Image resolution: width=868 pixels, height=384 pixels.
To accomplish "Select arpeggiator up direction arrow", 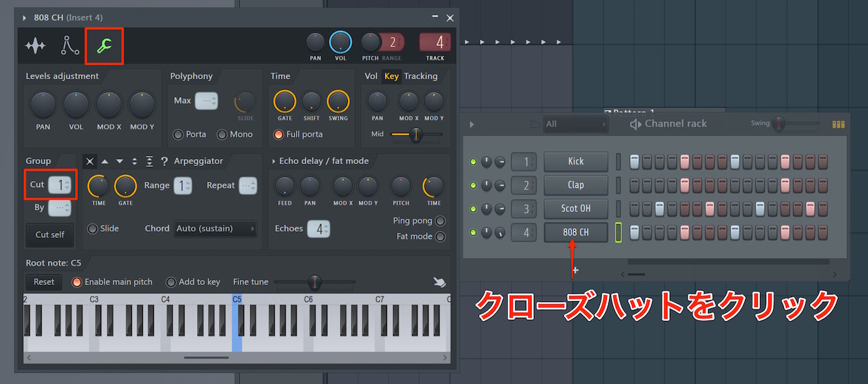I will tap(105, 161).
